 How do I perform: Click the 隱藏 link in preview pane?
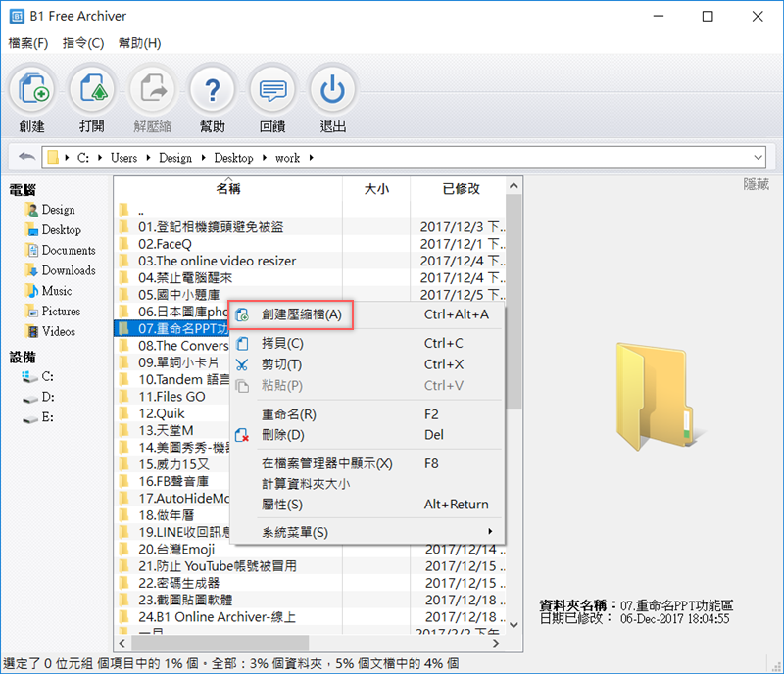[756, 184]
